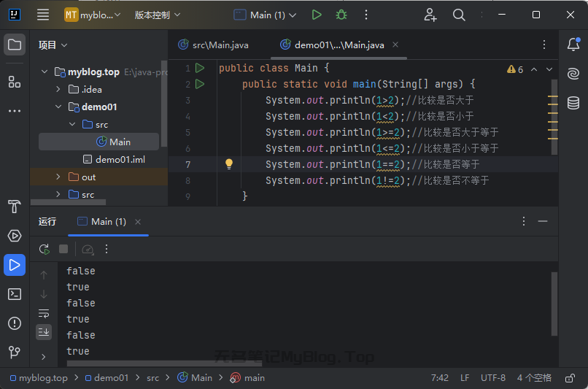
Task: Toggle soft-wrap in console output
Action: point(44,313)
